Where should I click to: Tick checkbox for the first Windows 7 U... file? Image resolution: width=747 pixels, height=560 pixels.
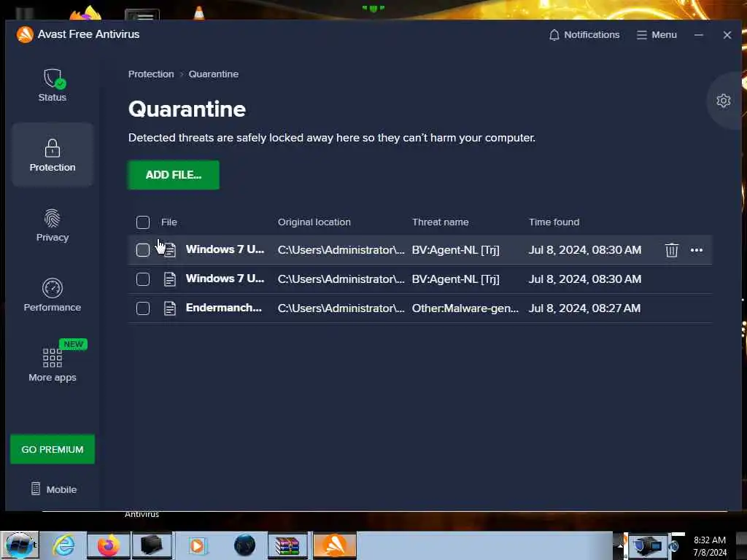(x=143, y=250)
